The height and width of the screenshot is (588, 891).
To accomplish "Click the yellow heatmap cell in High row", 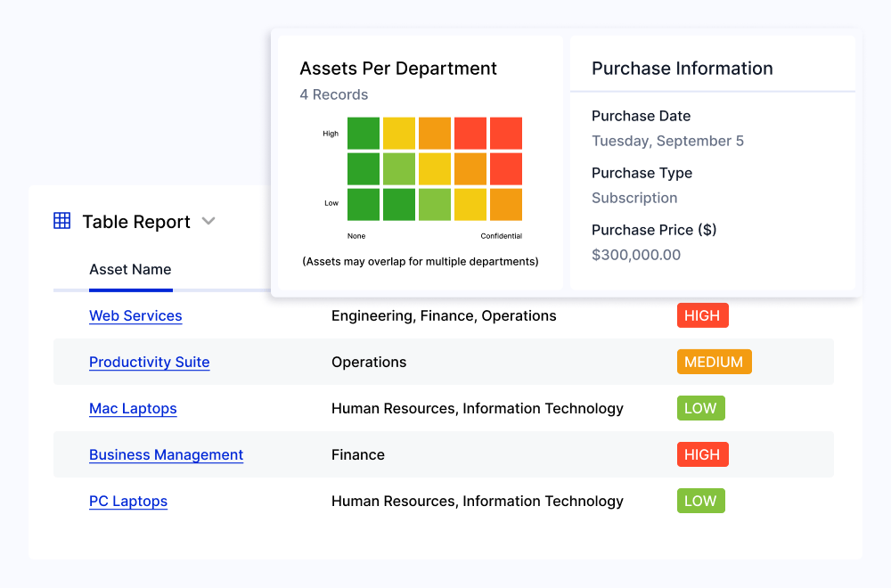I will pyautogui.click(x=399, y=133).
